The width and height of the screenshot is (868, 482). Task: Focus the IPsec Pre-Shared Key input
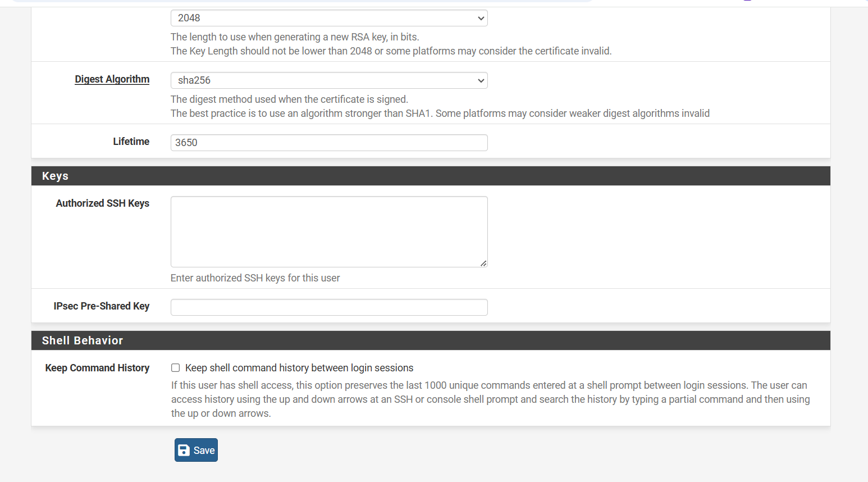pyautogui.click(x=328, y=307)
